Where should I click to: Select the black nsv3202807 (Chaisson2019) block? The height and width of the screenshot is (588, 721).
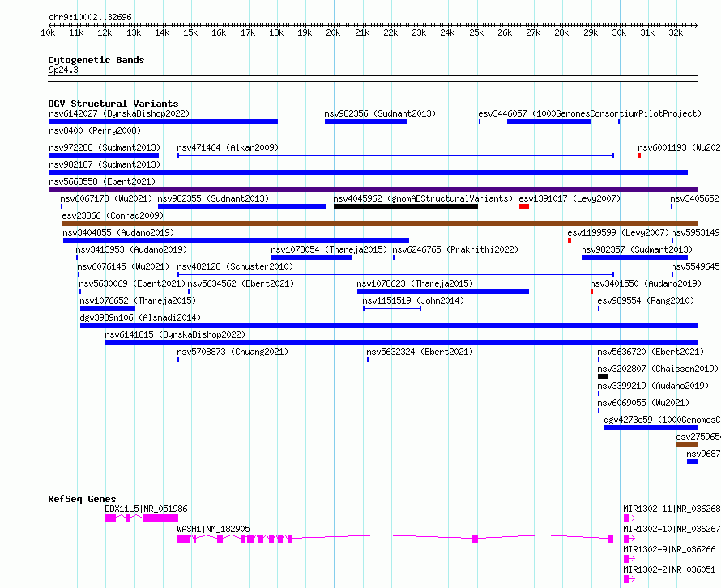click(603, 377)
